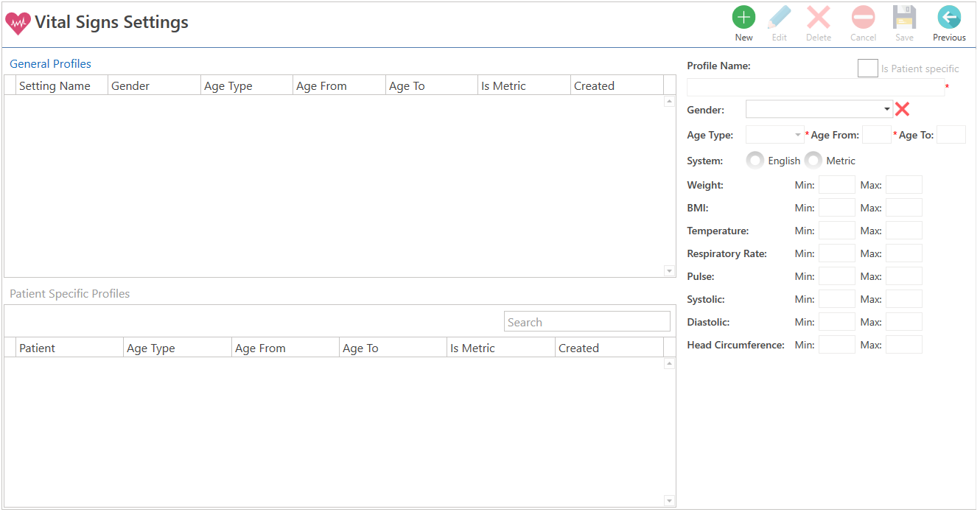The image size is (980, 512).
Task: Click the Systolic Max field
Action: 904,299
